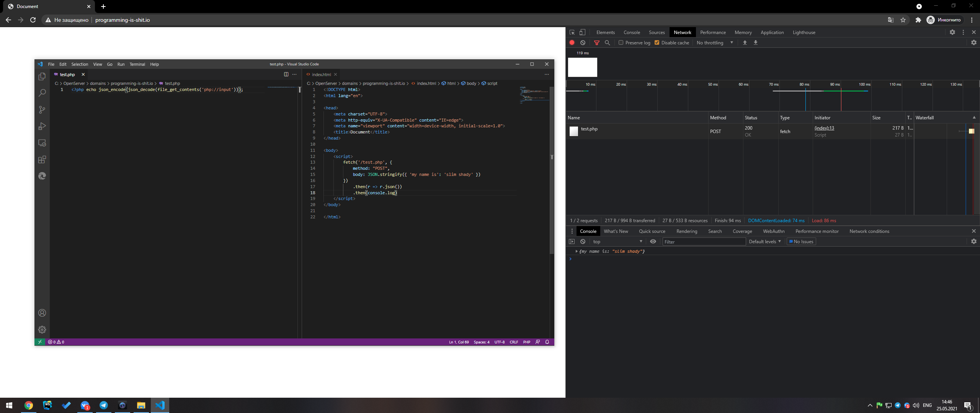Enable the Preserve log checkbox
Screen dimensions: 980x413
tap(621, 43)
